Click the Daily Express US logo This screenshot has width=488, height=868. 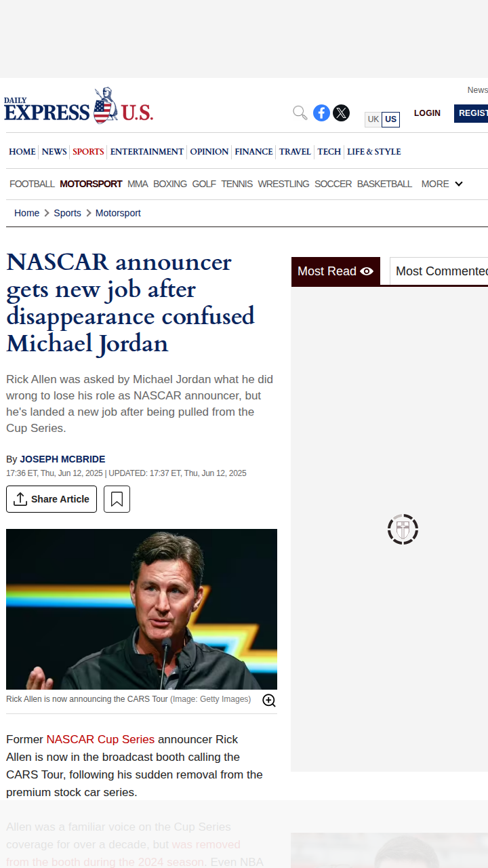click(x=79, y=106)
